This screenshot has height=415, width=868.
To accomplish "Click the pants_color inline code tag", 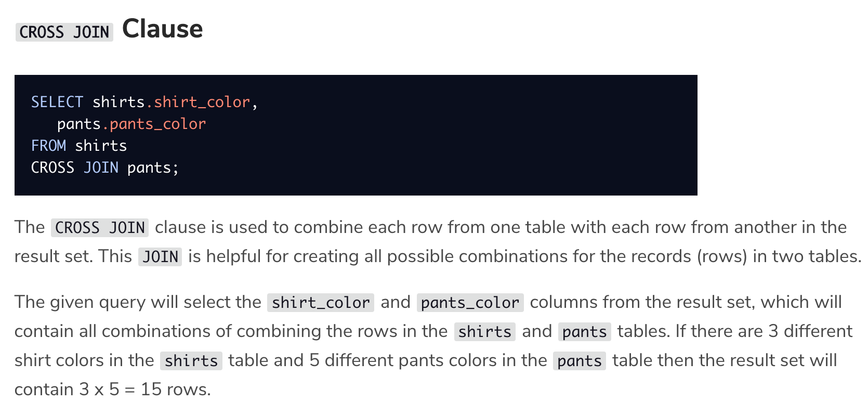I will (470, 303).
